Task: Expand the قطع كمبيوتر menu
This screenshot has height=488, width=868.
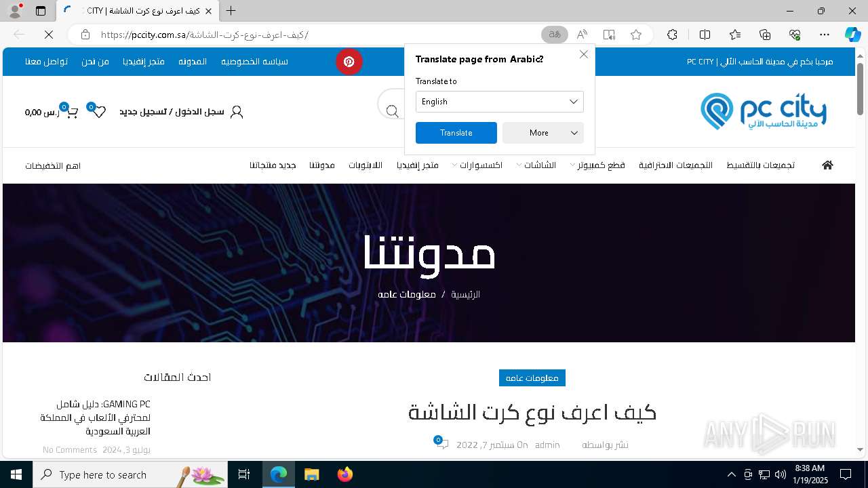Action: pyautogui.click(x=597, y=165)
